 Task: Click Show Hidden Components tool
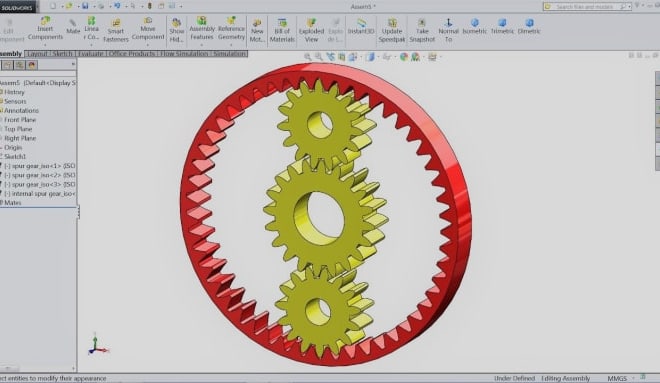[176, 30]
